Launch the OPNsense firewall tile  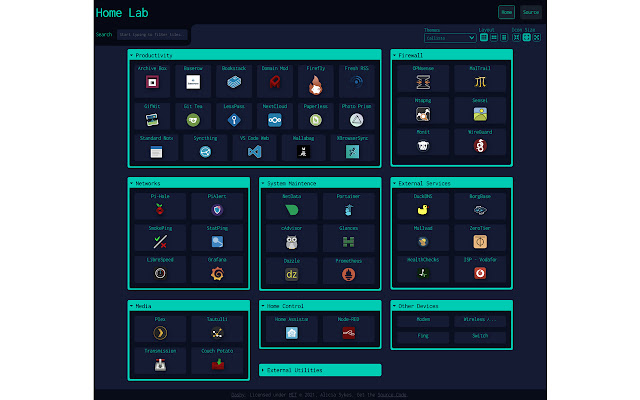pos(423,78)
